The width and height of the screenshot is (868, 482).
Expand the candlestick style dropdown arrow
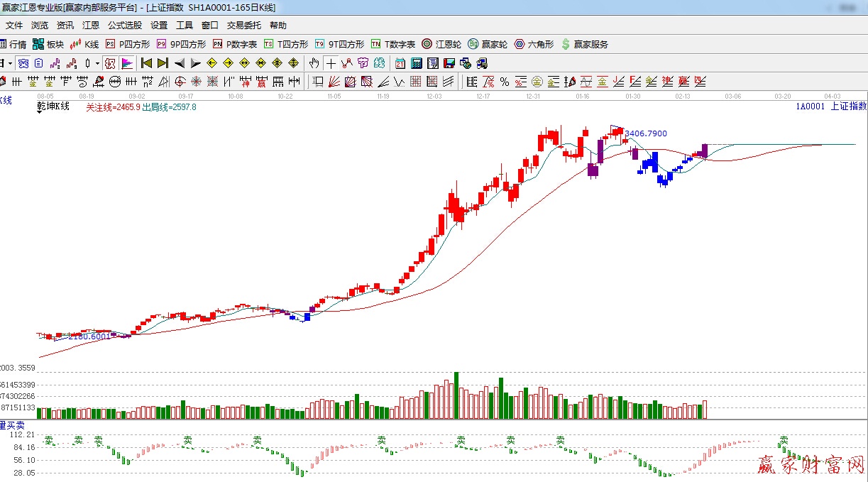[97, 63]
